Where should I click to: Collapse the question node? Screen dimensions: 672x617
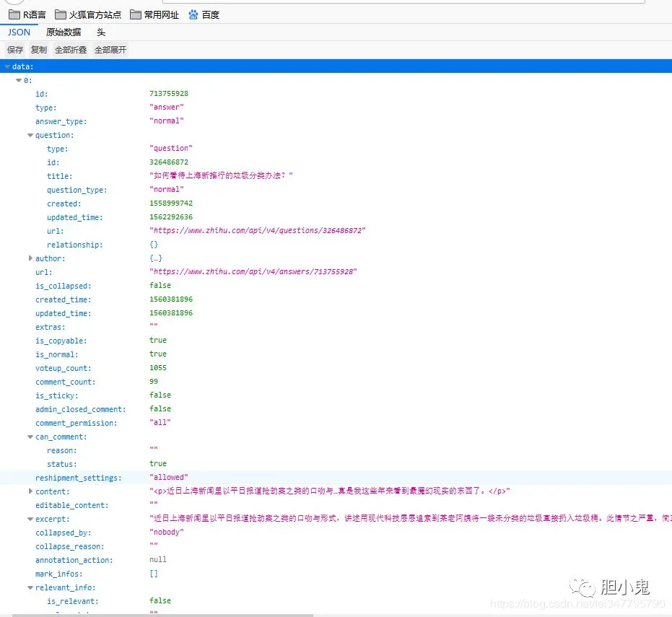30,135
